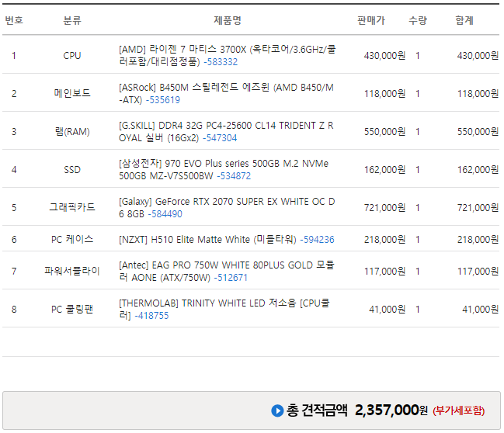Click the [THERMOLAB] TRINITY WHITE LED product name

(x=224, y=310)
